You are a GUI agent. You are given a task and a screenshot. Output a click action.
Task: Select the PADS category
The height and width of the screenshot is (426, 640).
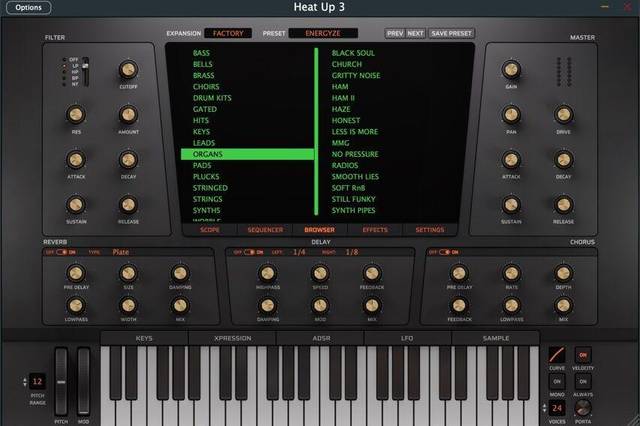pyautogui.click(x=202, y=165)
